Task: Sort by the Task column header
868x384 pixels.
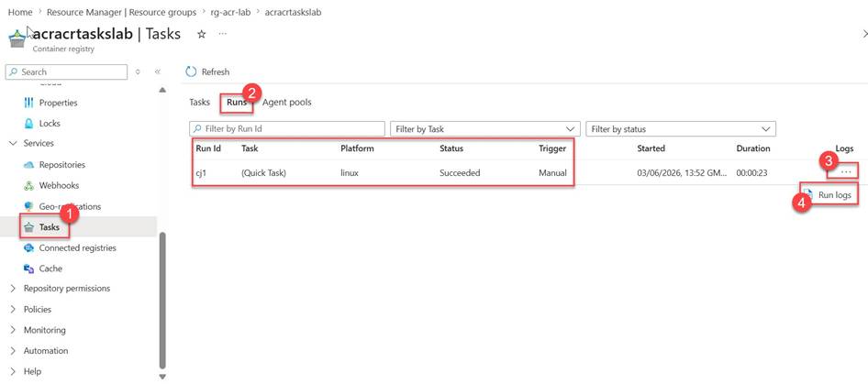Action: (250, 148)
